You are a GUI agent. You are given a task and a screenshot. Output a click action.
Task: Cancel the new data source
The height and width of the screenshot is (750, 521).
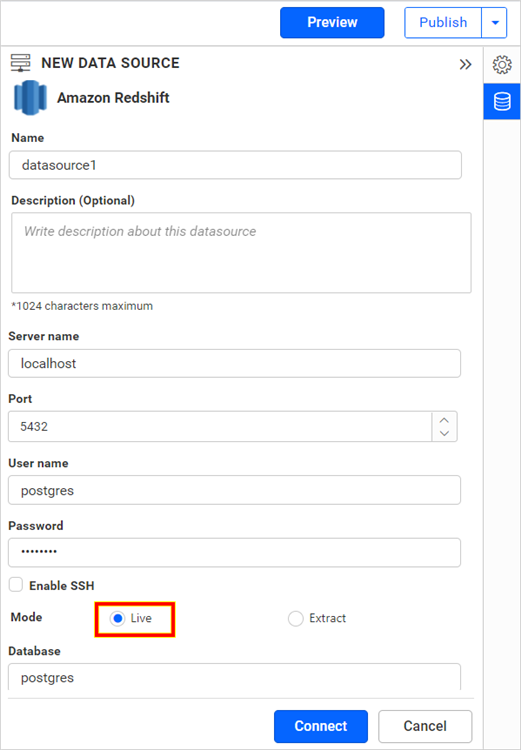[x=425, y=726]
